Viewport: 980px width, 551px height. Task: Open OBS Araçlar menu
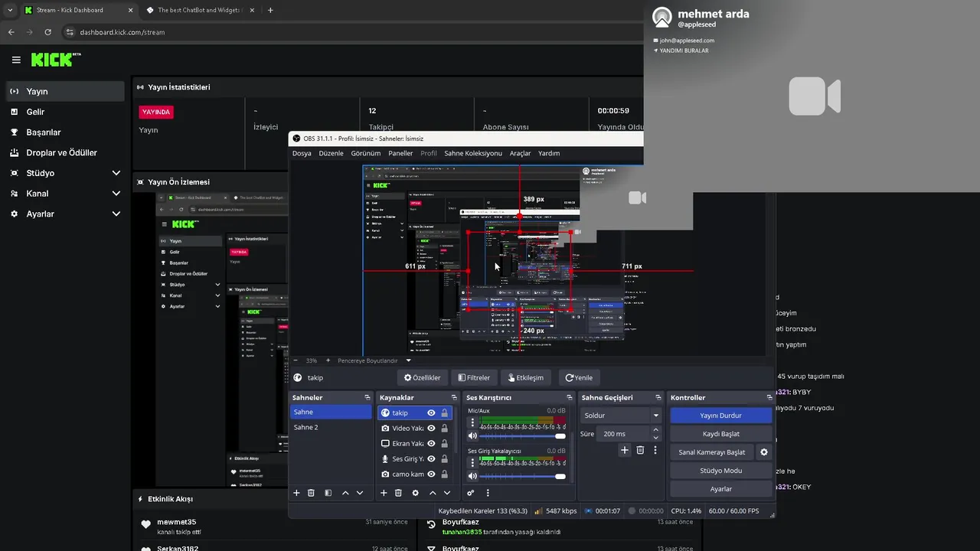tap(520, 153)
